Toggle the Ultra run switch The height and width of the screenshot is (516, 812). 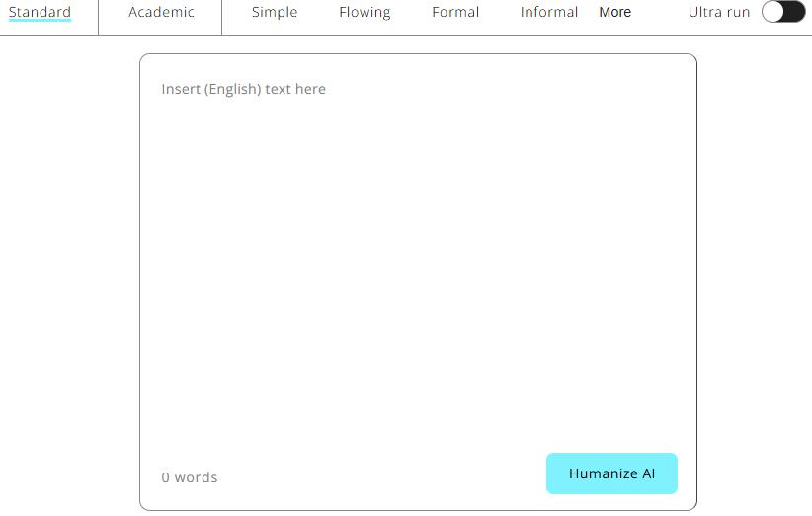(x=783, y=12)
